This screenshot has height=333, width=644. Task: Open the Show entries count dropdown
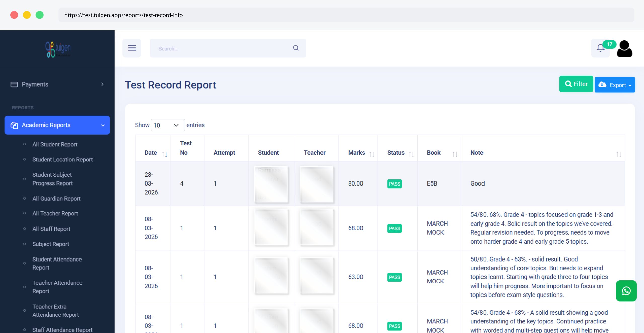click(x=168, y=125)
